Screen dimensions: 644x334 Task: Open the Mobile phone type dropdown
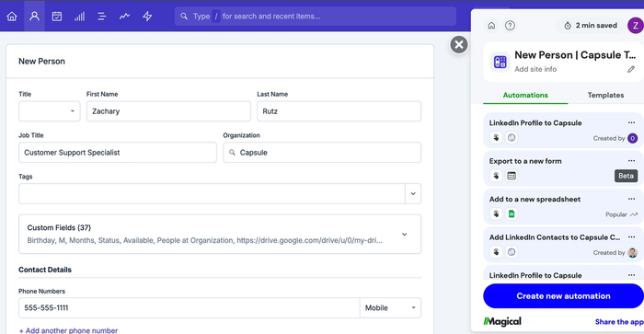coord(390,307)
